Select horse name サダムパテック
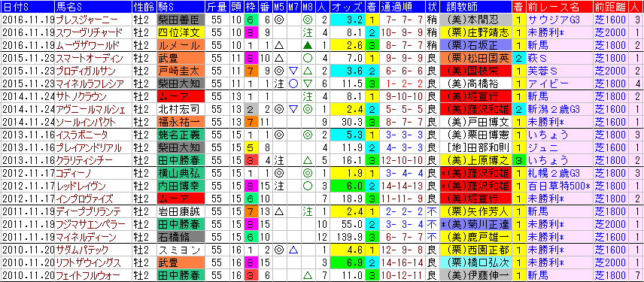 pyautogui.click(x=81, y=250)
